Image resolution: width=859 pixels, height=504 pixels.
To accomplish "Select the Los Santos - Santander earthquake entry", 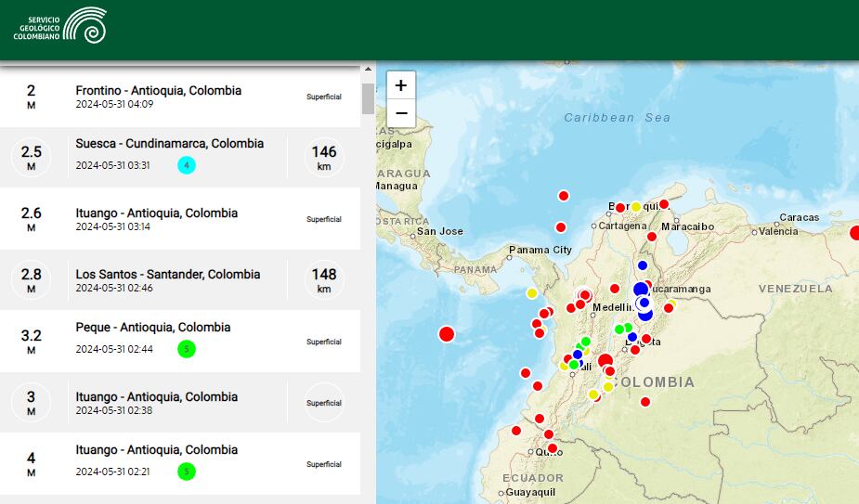I will click(x=180, y=280).
